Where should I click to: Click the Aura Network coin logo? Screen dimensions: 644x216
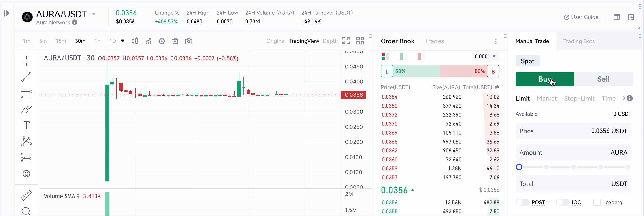[x=27, y=17]
